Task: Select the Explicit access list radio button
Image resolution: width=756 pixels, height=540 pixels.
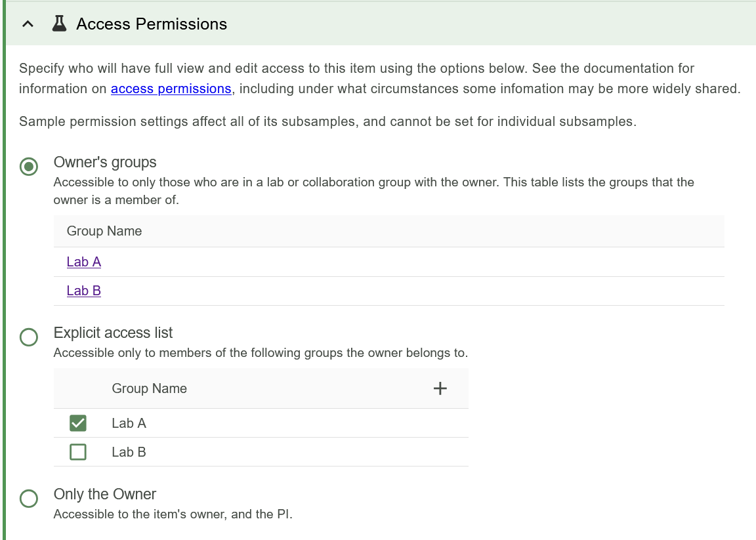Action: coord(29,337)
